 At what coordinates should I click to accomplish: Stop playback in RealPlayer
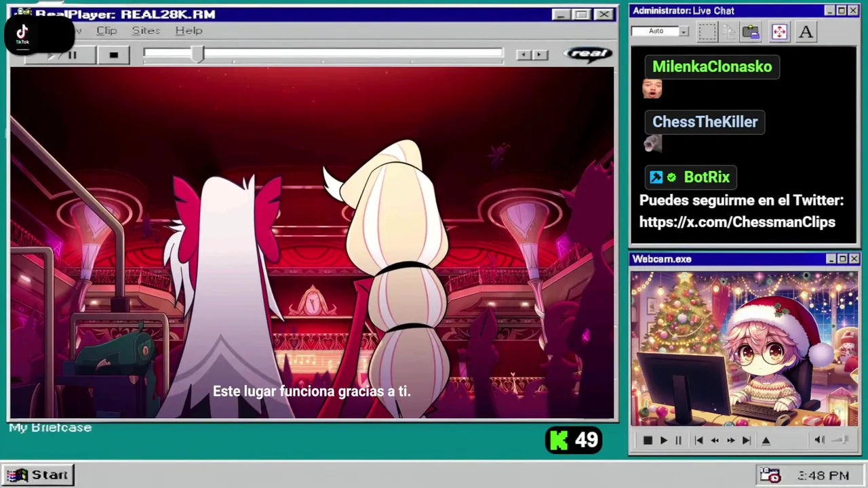113,55
